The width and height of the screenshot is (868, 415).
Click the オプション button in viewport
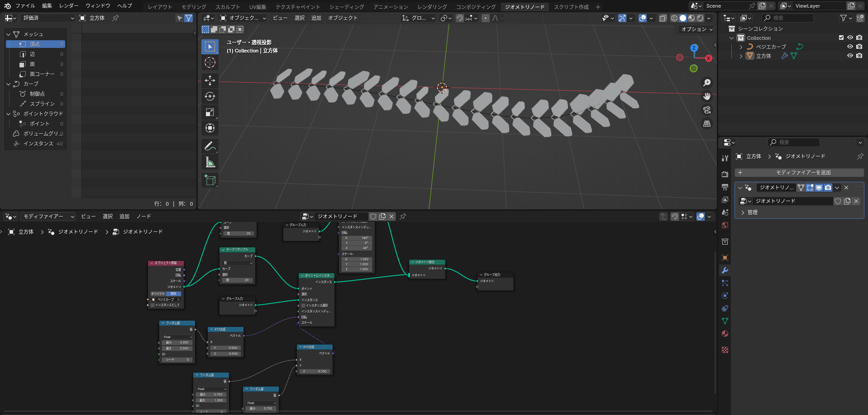tap(696, 29)
